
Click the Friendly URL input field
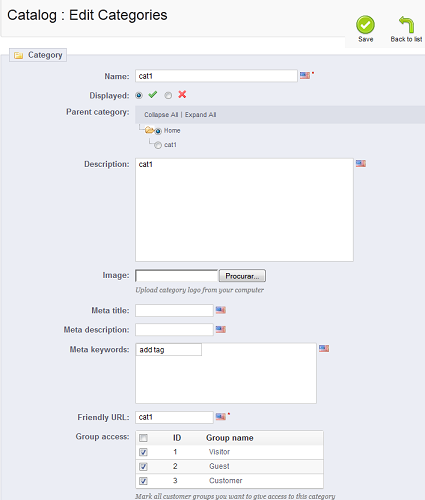[x=174, y=417]
